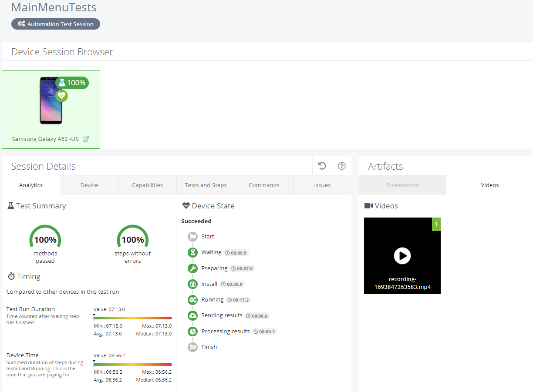Click the reset icon in Session Details

click(x=322, y=166)
